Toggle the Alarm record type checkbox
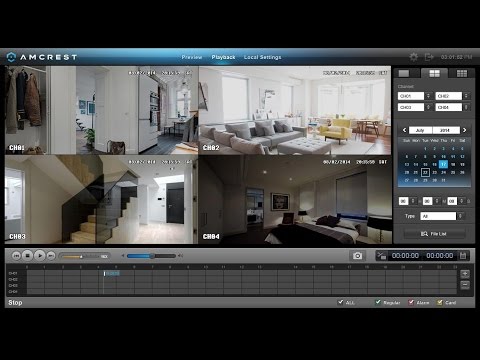This screenshot has width=480, height=360. (x=411, y=302)
